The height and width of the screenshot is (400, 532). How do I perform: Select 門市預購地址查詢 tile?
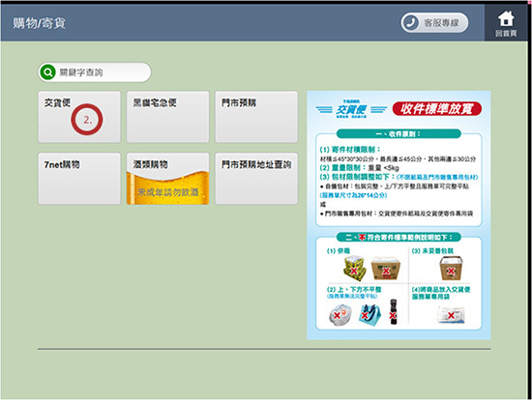[256, 179]
